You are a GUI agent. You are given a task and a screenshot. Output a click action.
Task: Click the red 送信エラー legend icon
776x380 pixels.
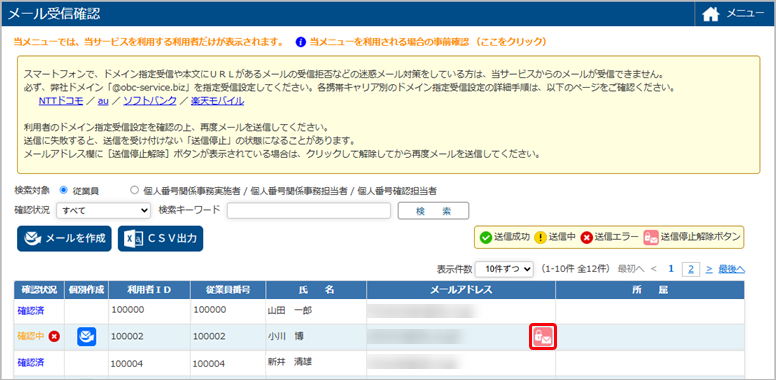tap(586, 238)
